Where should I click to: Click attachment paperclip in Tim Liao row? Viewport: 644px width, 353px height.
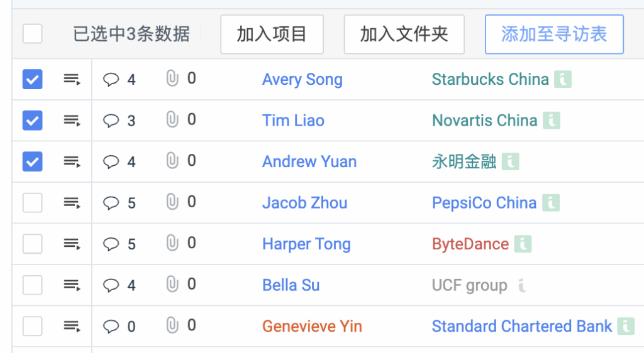(172, 120)
